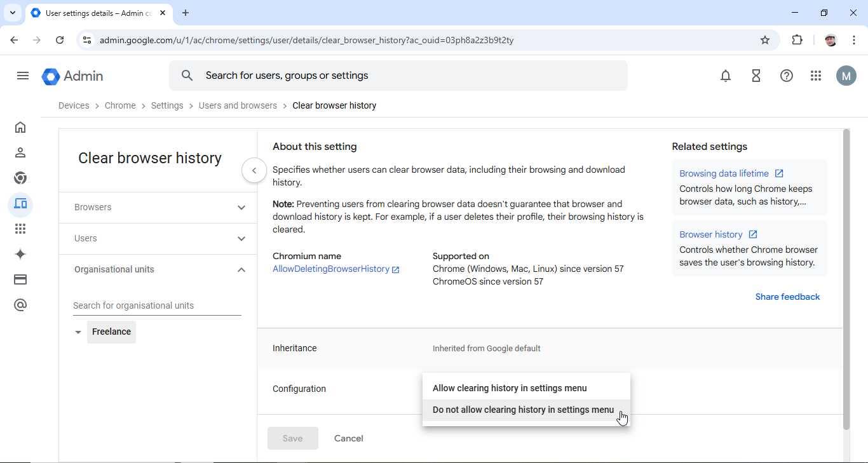Viewport: 868px width, 463px height.
Task: Open the Gemini sparkle icon in sidebar
Action: [20, 254]
